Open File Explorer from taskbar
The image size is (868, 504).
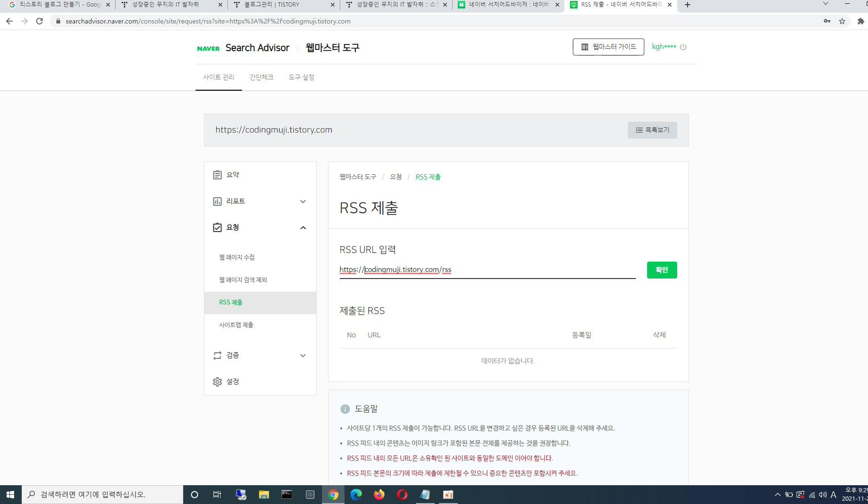[264, 495]
